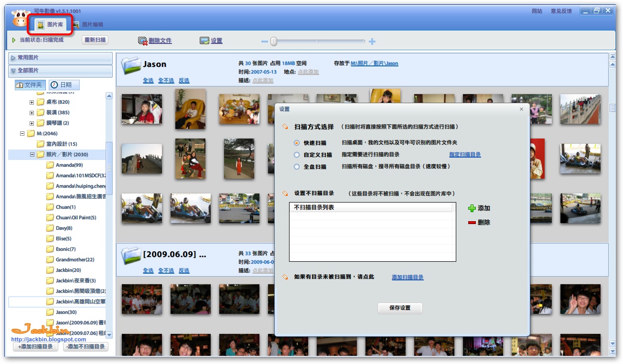Select the 室內設計 (15) folder
This screenshot has height=364, width=623.
tap(57, 144)
